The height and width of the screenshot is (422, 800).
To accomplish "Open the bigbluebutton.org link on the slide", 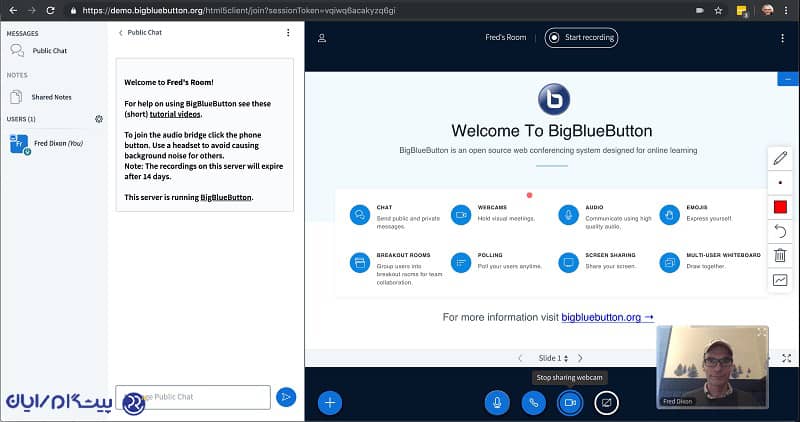I will [x=607, y=317].
